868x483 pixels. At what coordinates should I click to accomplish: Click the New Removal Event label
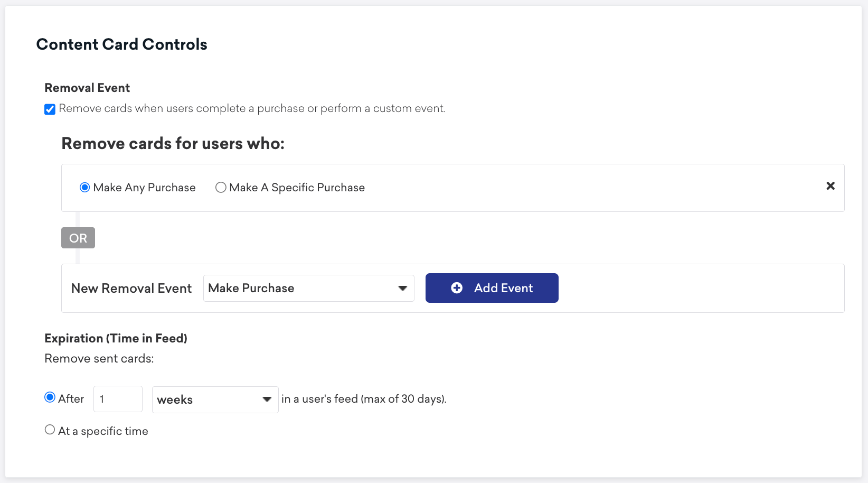tap(131, 289)
